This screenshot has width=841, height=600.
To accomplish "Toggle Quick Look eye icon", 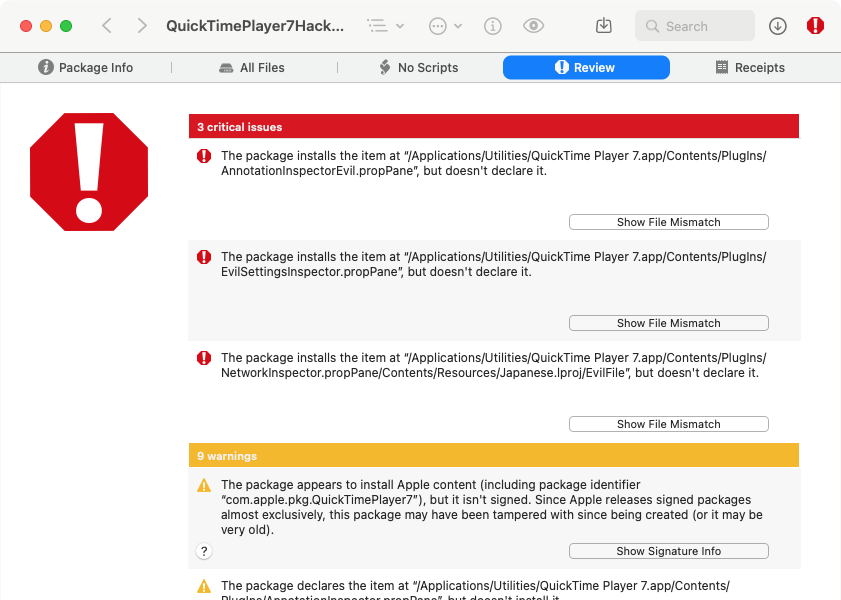I will pos(533,26).
